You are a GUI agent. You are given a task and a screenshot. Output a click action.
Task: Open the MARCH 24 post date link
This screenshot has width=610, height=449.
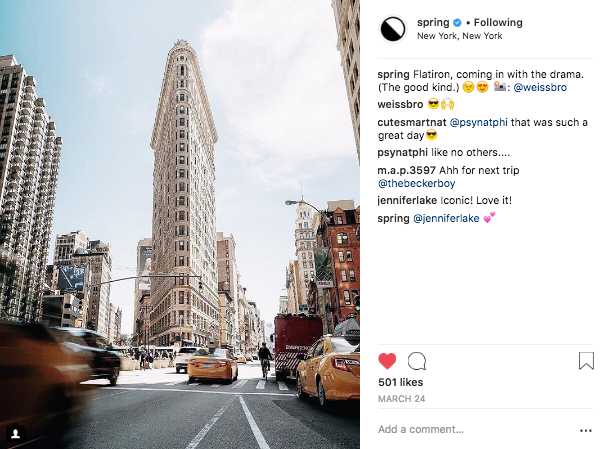pyautogui.click(x=401, y=399)
